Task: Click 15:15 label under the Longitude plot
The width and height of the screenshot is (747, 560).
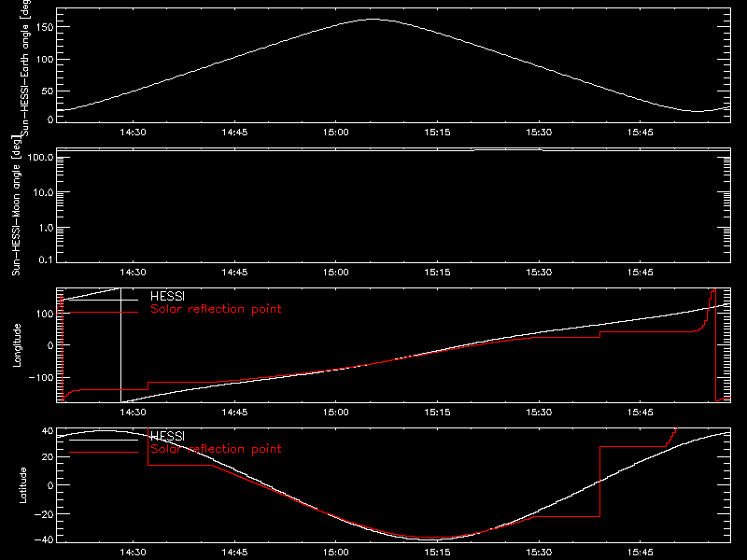Action: click(x=437, y=413)
